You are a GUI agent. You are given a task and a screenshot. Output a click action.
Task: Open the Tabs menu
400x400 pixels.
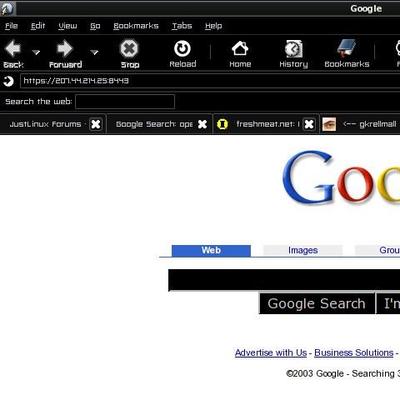coord(182,26)
